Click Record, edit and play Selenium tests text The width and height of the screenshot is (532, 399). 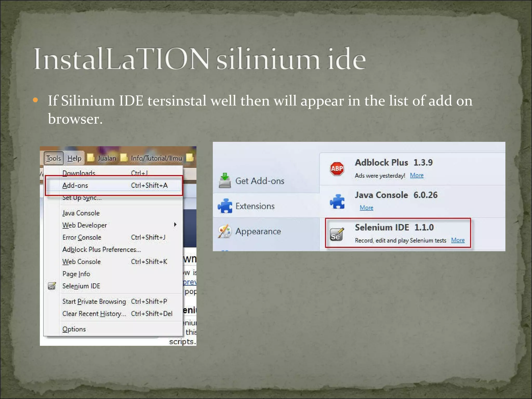point(401,241)
